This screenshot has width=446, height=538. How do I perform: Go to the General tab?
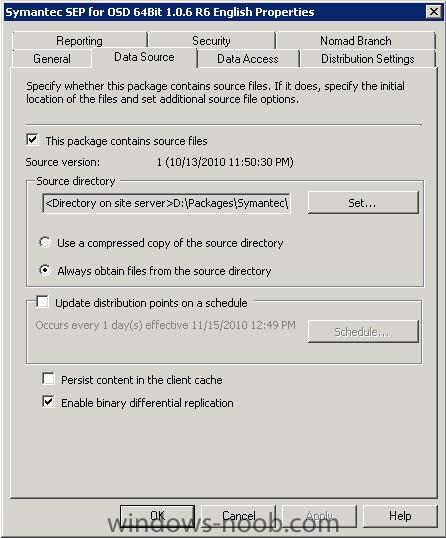52,59
